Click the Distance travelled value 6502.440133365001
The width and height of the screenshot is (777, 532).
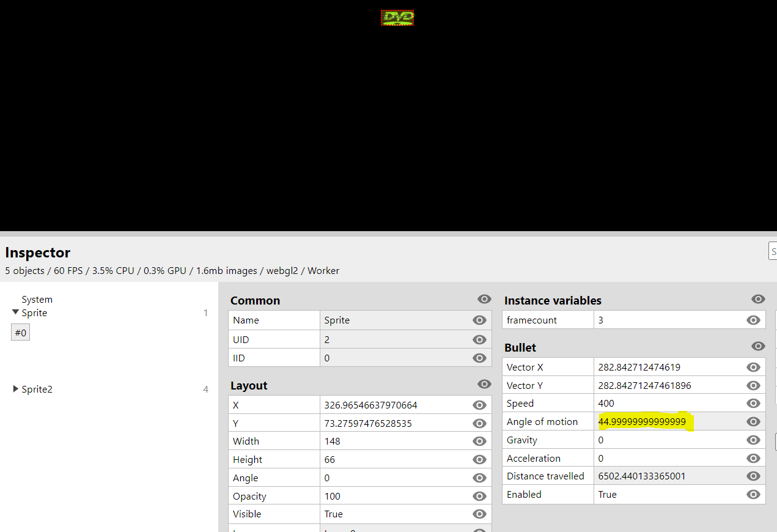click(642, 476)
